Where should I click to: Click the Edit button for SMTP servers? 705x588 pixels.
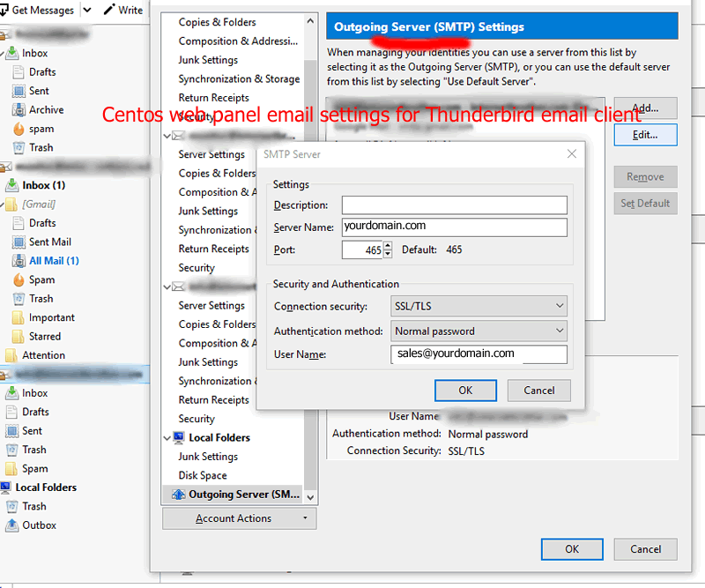coord(647,134)
